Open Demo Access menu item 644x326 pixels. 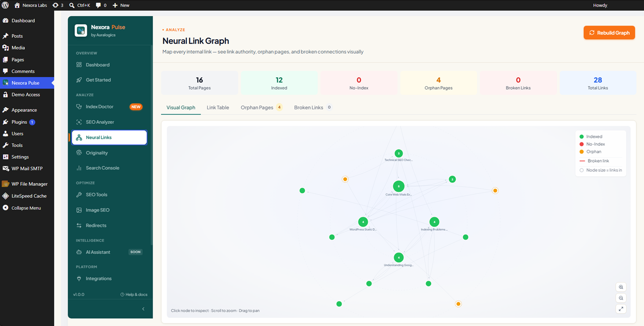(x=27, y=95)
